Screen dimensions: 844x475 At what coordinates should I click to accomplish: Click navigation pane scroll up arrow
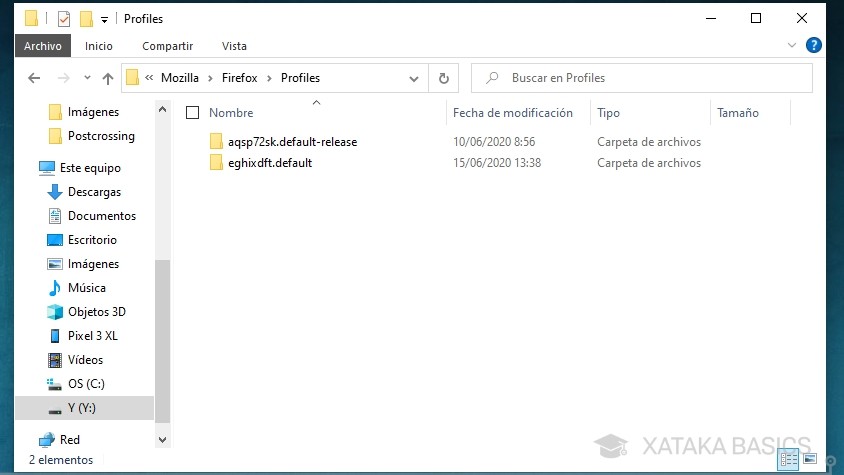click(x=162, y=110)
